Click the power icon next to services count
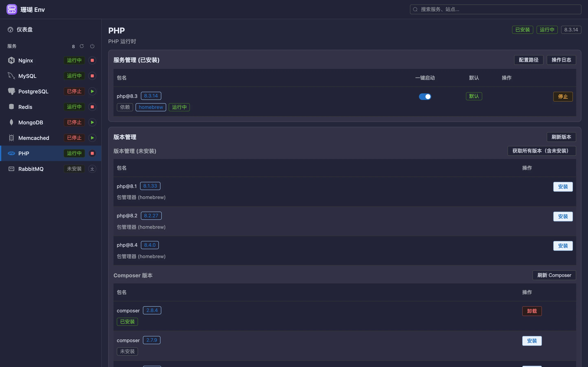Screen dimensions: 588x367 92,46
